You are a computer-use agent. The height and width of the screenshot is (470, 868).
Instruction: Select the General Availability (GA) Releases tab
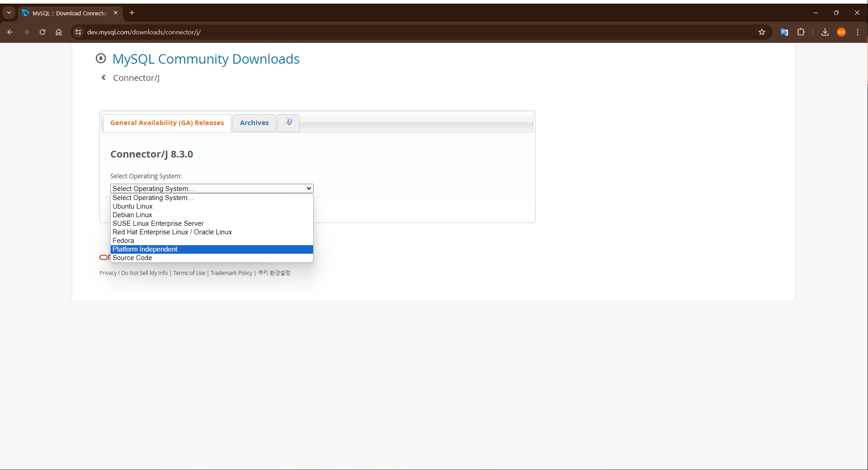167,123
